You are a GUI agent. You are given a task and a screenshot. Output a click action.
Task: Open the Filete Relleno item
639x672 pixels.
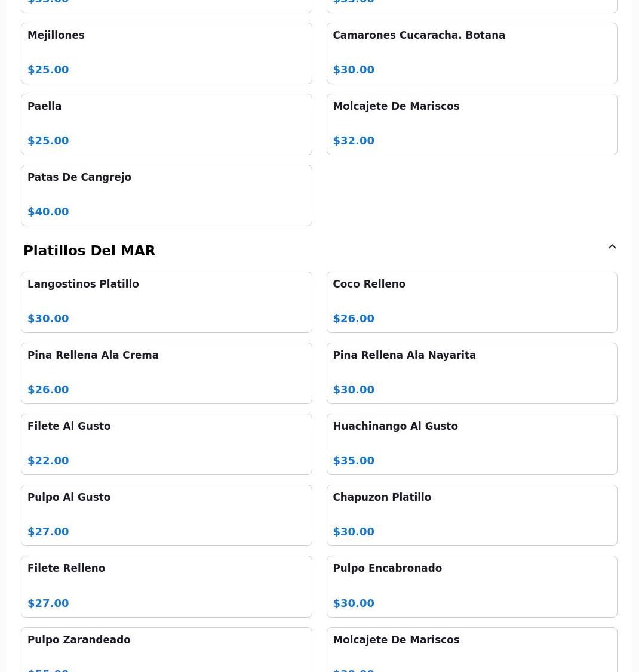(167, 587)
